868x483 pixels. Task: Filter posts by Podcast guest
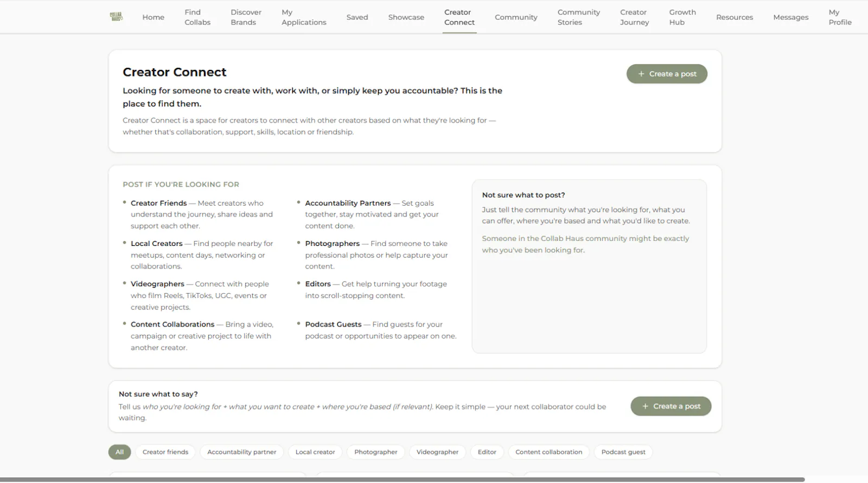click(x=623, y=452)
